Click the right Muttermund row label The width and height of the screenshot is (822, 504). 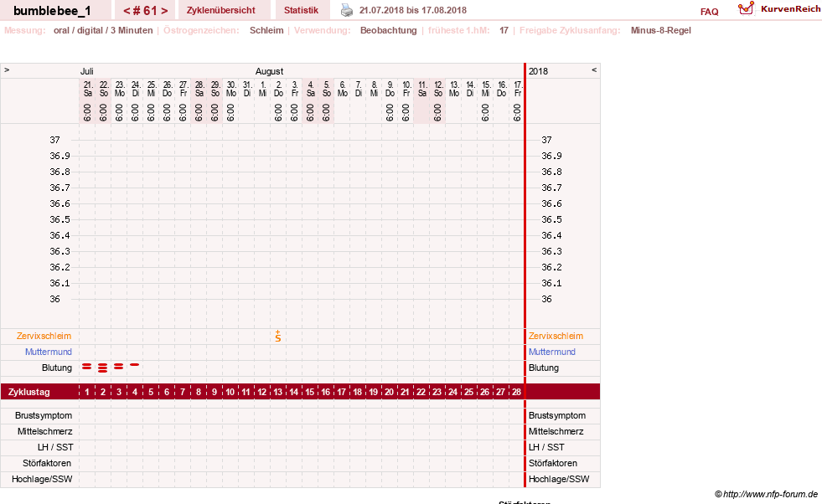coord(552,352)
